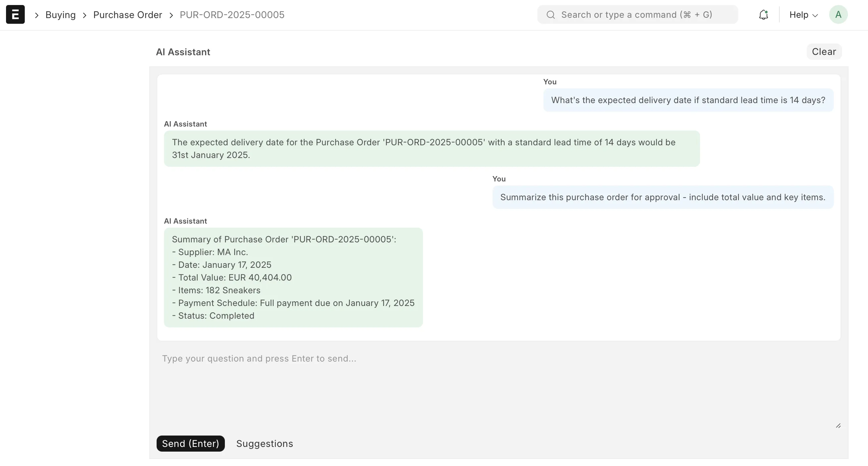Click the ERPNext home logo icon
The height and width of the screenshot is (466, 868).
tap(15, 14)
